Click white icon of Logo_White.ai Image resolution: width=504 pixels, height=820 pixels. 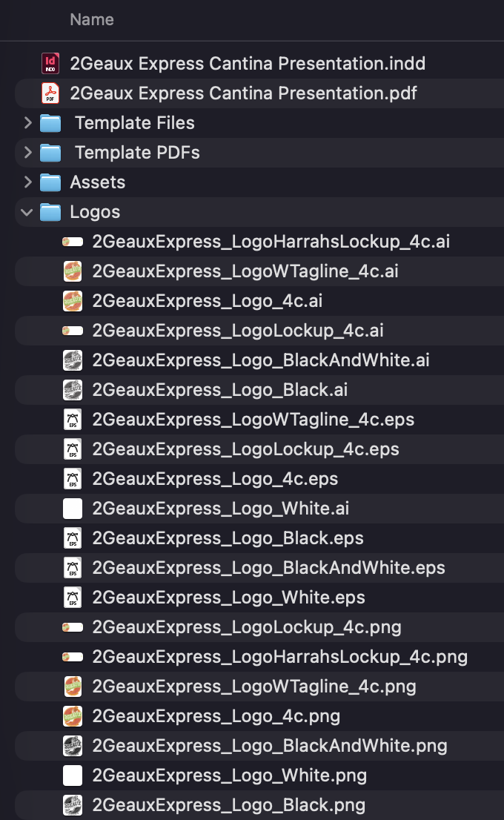(x=73, y=509)
